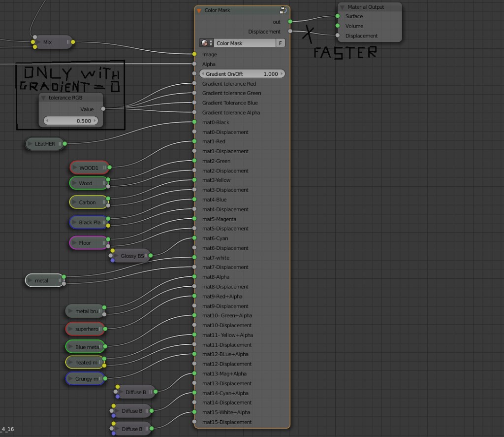Expand the collapsed LEatHER node group
504x437 pixels.
point(31,143)
